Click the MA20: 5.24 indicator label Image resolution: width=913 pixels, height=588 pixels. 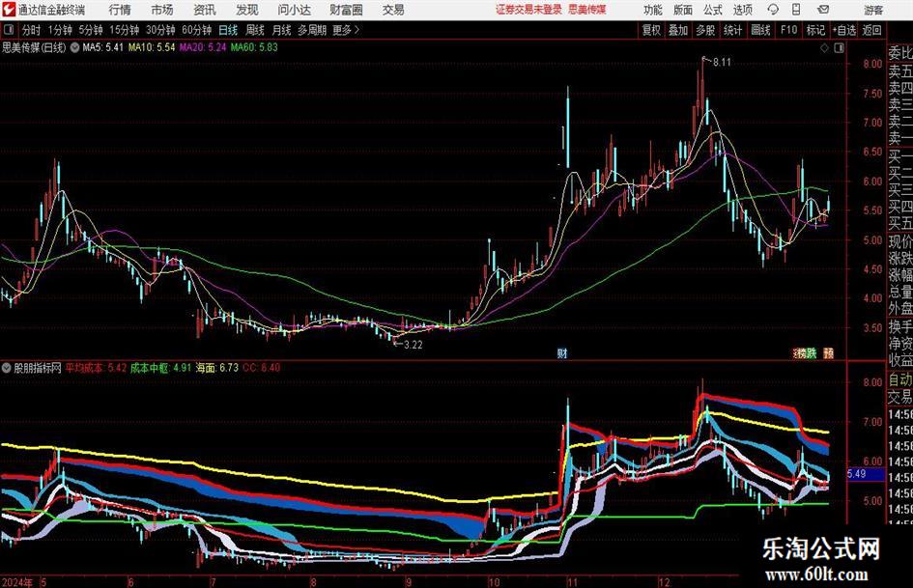click(x=203, y=47)
